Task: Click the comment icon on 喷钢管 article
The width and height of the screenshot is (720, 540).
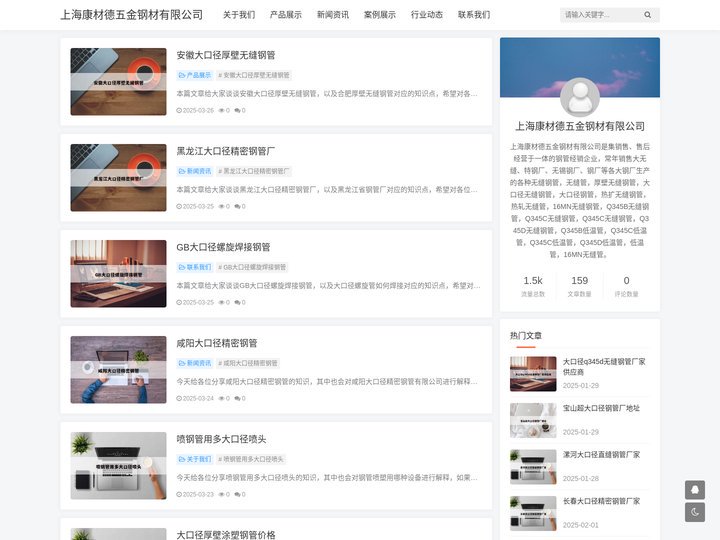Action: [237, 495]
